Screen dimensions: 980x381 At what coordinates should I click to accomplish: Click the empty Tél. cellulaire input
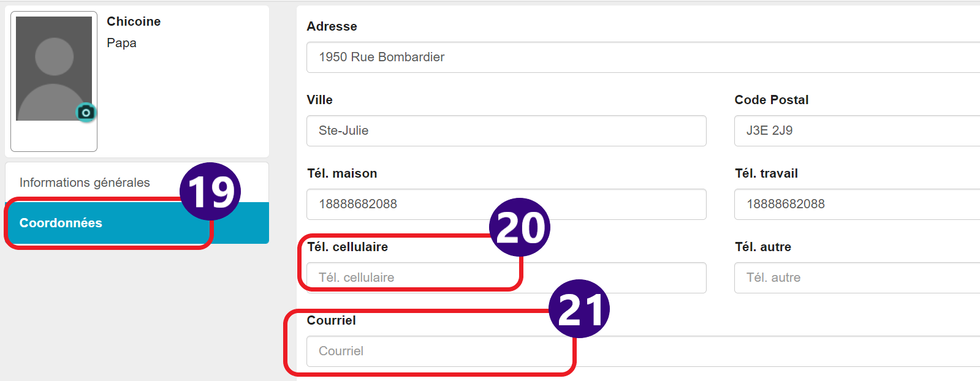[x=506, y=277]
